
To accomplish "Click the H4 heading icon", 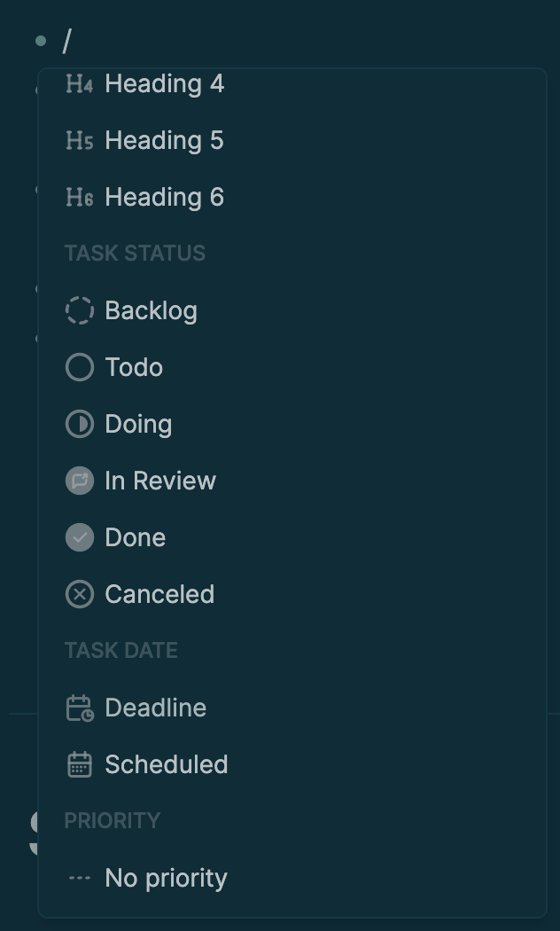I will 79,84.
